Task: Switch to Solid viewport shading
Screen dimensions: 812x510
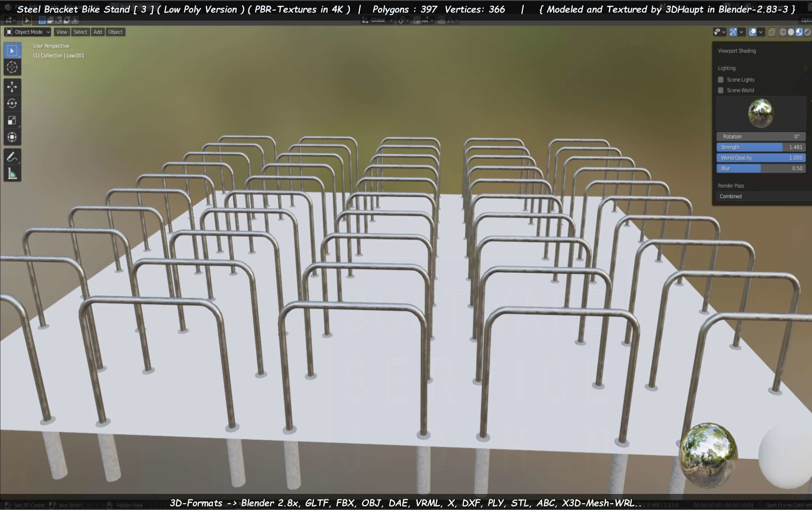Action: click(791, 32)
